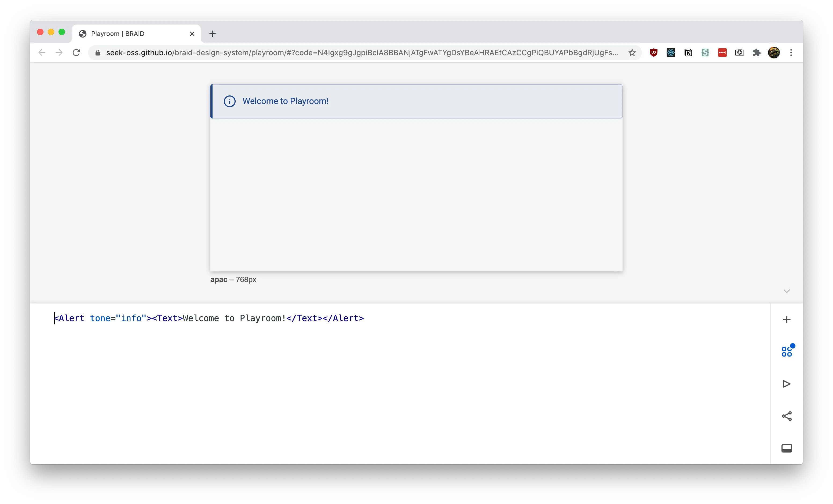This screenshot has width=833, height=504.
Task: Open the uBlock Origin extension
Action: 653,53
